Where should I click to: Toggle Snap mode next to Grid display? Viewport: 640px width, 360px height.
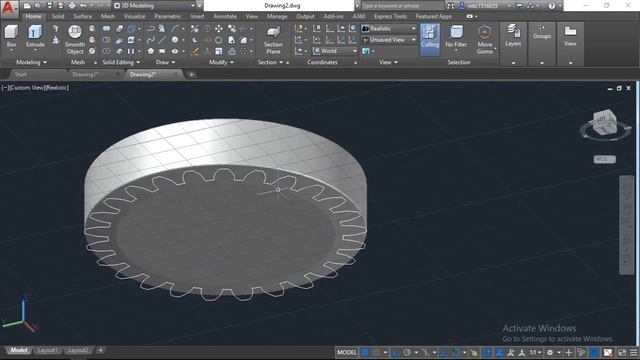[x=376, y=352]
